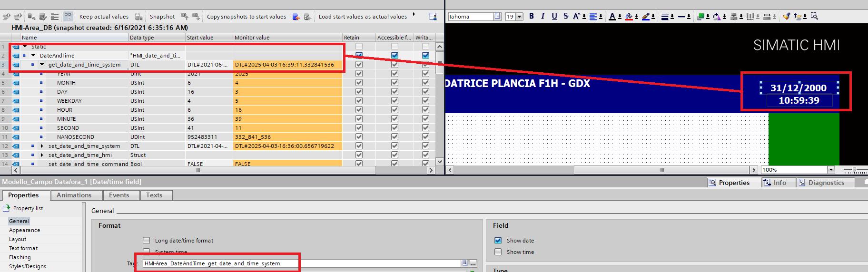Click the bring to front layer icon
868x272 pixels.
700,17
